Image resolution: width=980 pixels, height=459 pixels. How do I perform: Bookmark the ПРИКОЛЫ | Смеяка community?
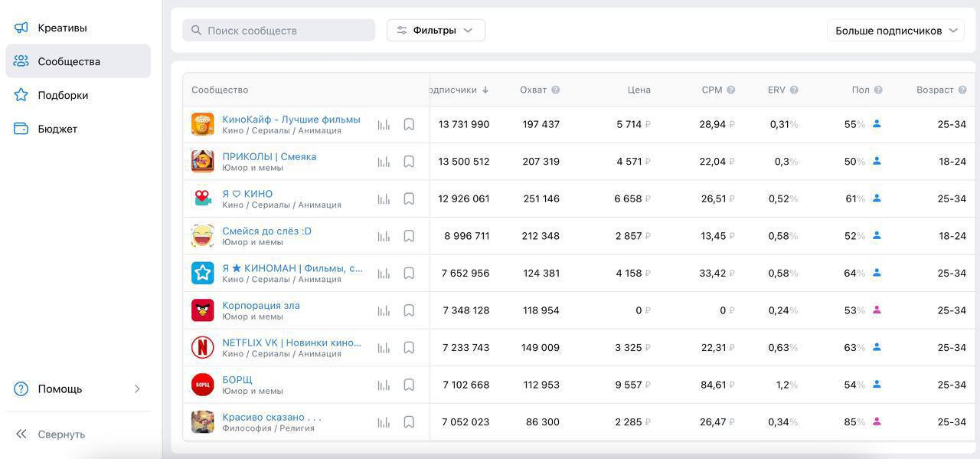tap(409, 162)
